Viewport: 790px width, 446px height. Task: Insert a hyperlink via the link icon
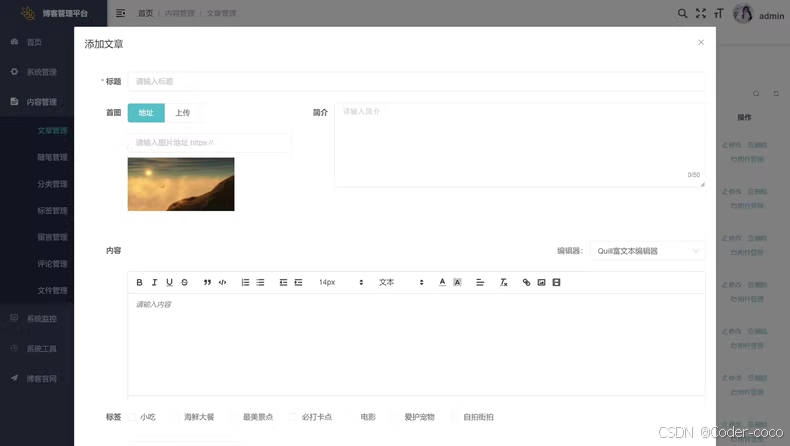click(526, 282)
